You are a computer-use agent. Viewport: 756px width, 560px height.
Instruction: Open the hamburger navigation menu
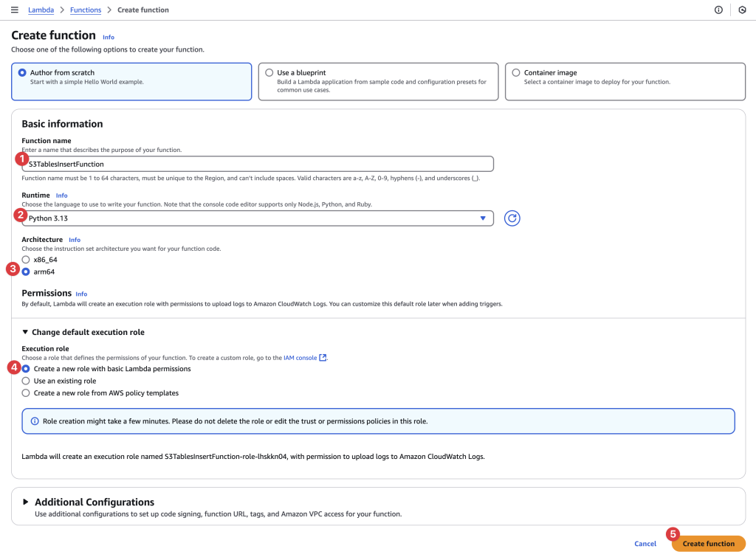[x=15, y=10]
